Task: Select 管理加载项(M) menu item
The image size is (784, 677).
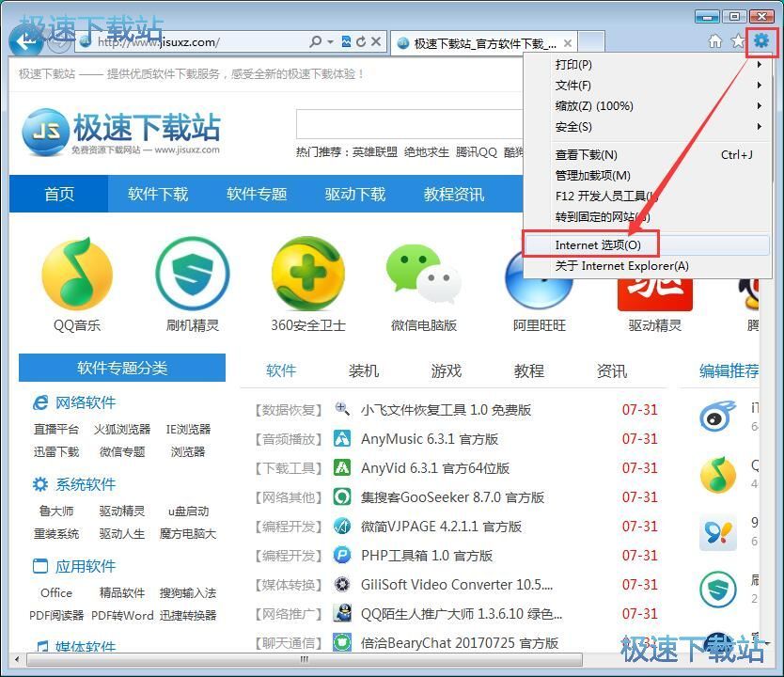Action: tap(647, 176)
